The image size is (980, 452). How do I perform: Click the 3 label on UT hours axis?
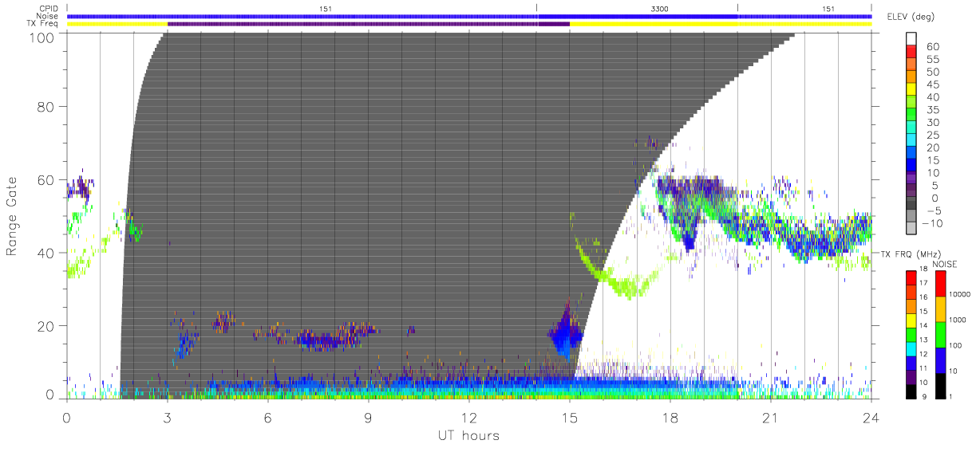(167, 419)
